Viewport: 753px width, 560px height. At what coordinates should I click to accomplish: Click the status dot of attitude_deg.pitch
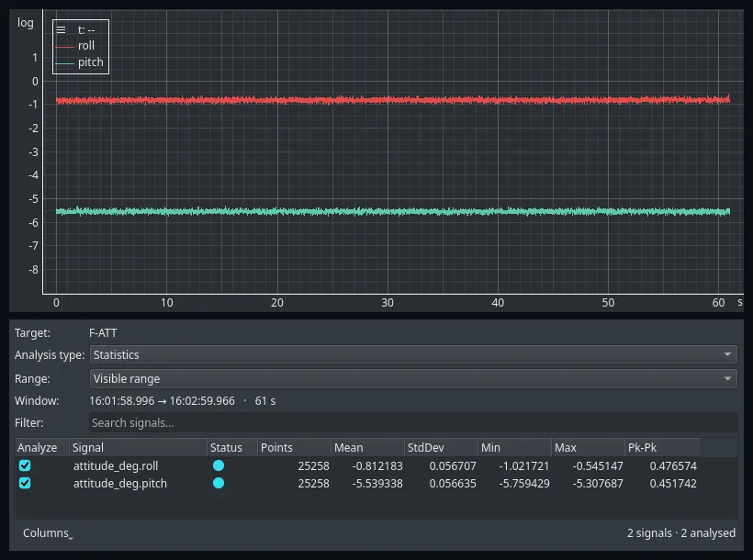[219, 483]
